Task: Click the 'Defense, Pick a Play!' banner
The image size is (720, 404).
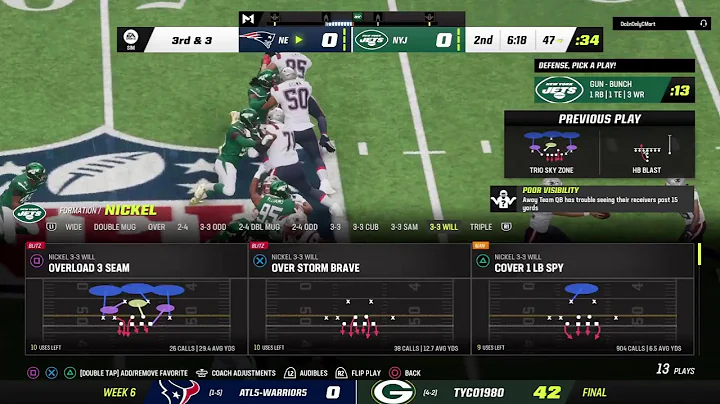Action: 614,66
